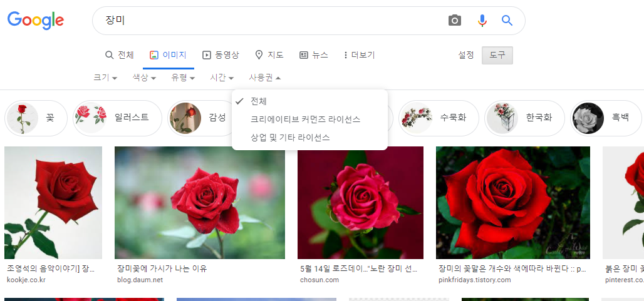644x301 pixels.
Task: Switch to the 전체 search tab
Action: pos(120,55)
